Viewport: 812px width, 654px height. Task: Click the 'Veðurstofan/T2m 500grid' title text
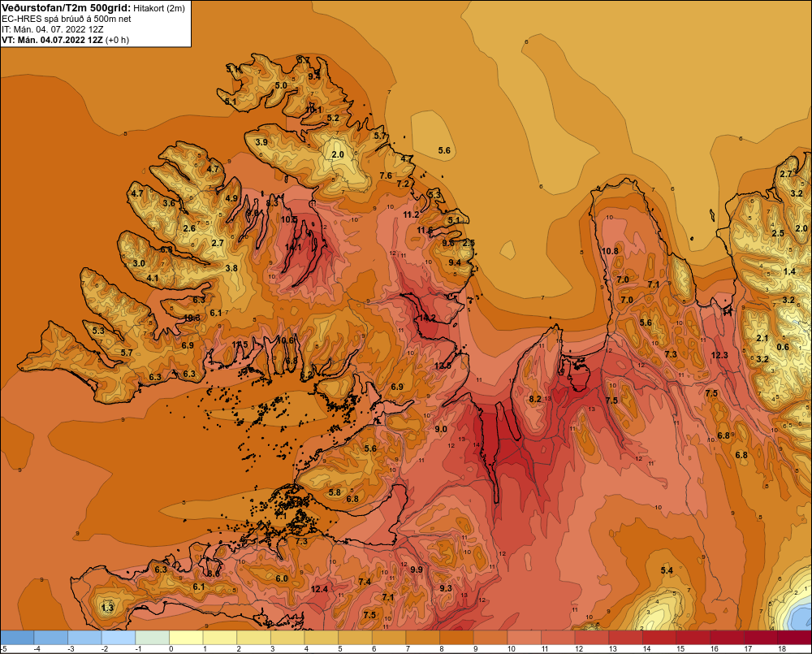point(66,7)
